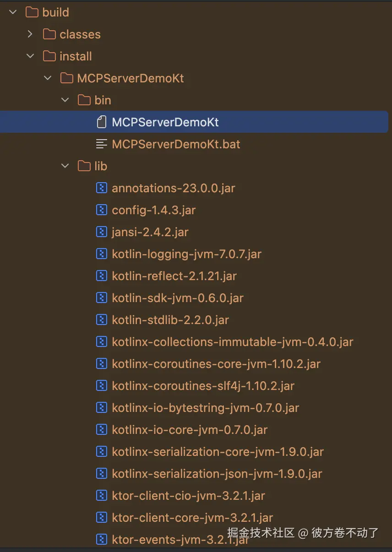The width and height of the screenshot is (392, 552).
Task: Click the jar icon beside jansi-2.4.2.jar
Action: (101, 232)
